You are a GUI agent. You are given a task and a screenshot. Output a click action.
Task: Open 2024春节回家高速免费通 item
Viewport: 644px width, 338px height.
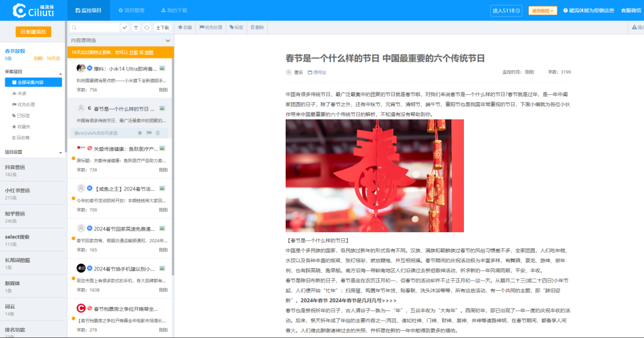click(119, 238)
